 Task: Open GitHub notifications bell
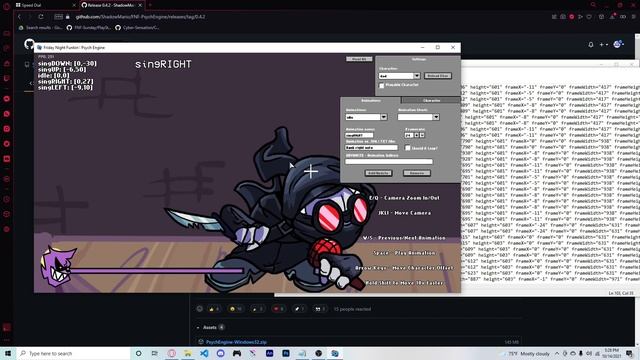coord(591,44)
